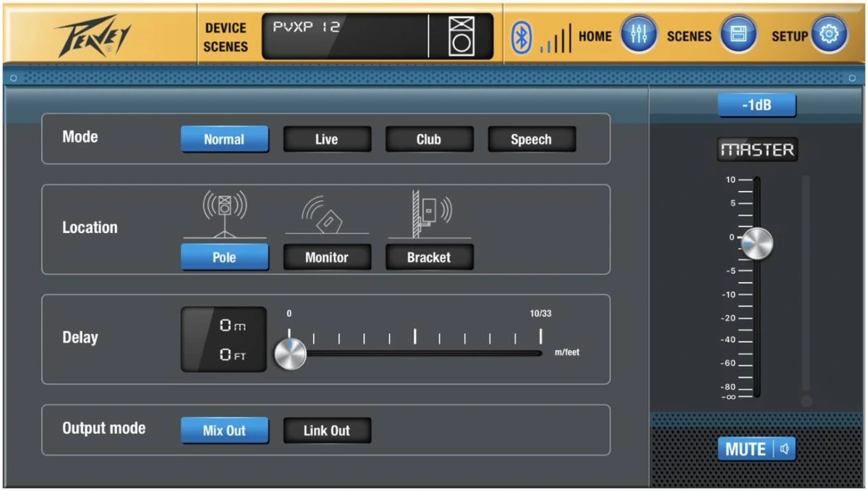Click the delay distance readout display
Viewport: 868px width, 491px height.
pyautogui.click(x=224, y=340)
